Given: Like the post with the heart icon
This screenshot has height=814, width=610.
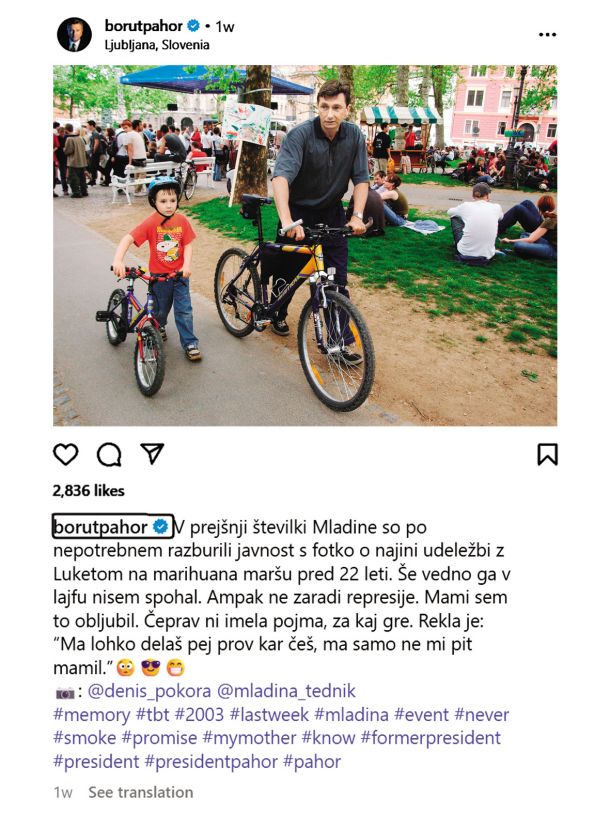Looking at the screenshot, I should coord(65,454).
